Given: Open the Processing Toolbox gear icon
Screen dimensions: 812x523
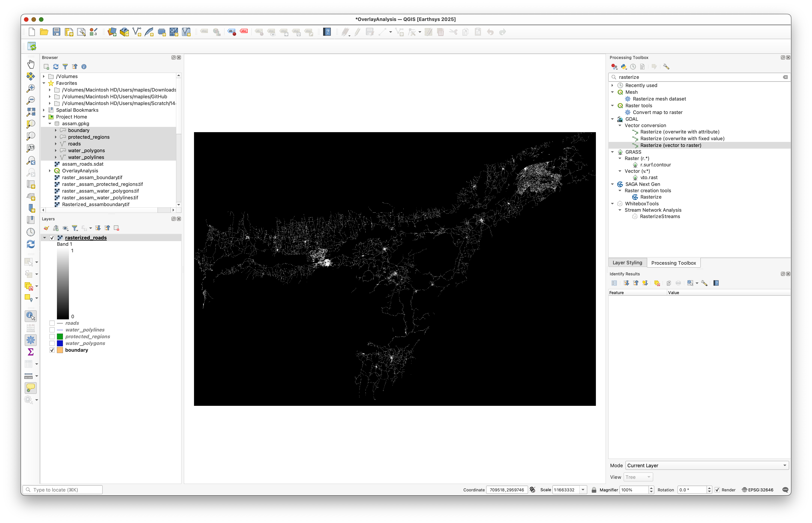Looking at the screenshot, I should coord(31,340).
